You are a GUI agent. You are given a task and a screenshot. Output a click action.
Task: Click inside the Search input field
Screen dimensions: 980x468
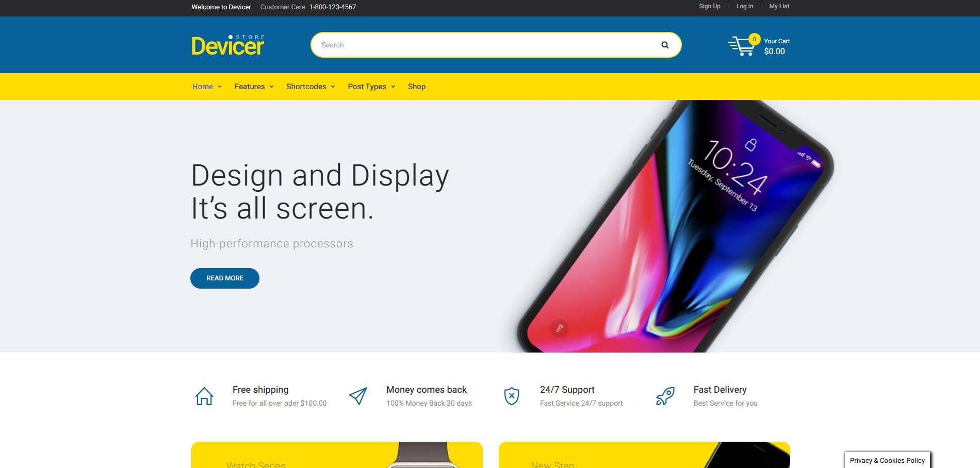point(485,45)
